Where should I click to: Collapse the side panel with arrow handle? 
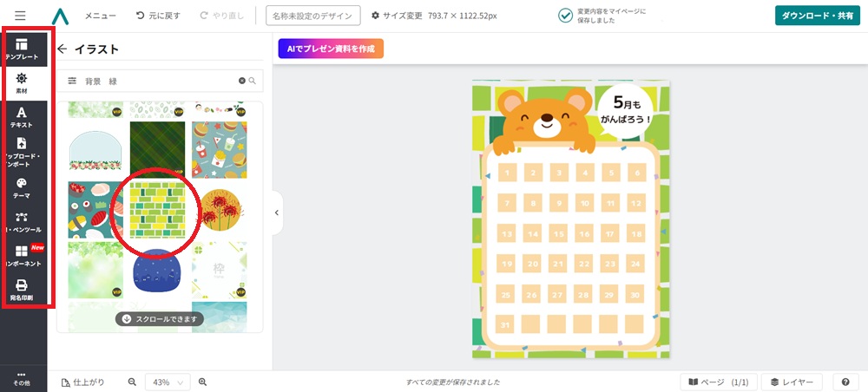pyautogui.click(x=276, y=212)
